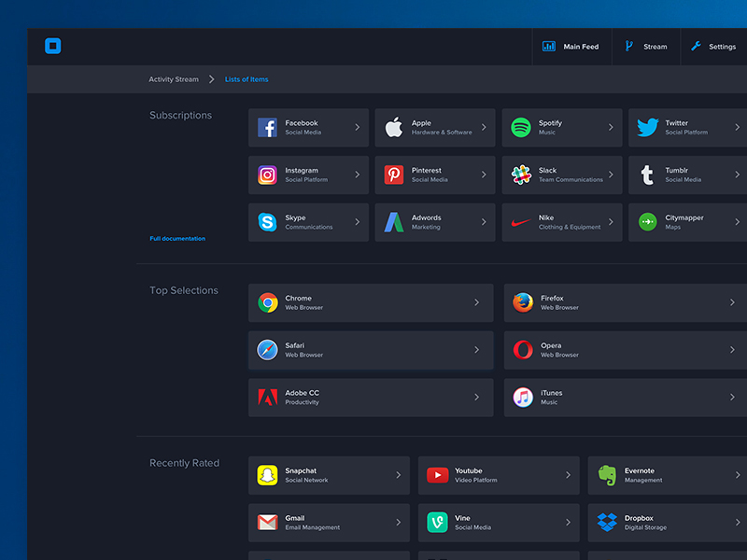Expand the Nike card chevron
747x560 pixels.
[x=611, y=222]
